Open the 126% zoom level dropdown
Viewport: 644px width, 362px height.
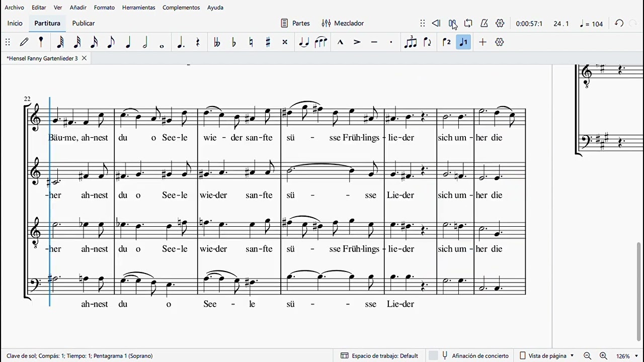pos(627,356)
